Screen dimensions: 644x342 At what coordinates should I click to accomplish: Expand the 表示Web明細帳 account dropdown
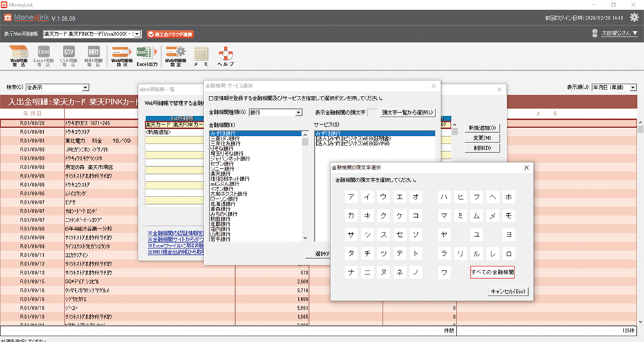137,33
